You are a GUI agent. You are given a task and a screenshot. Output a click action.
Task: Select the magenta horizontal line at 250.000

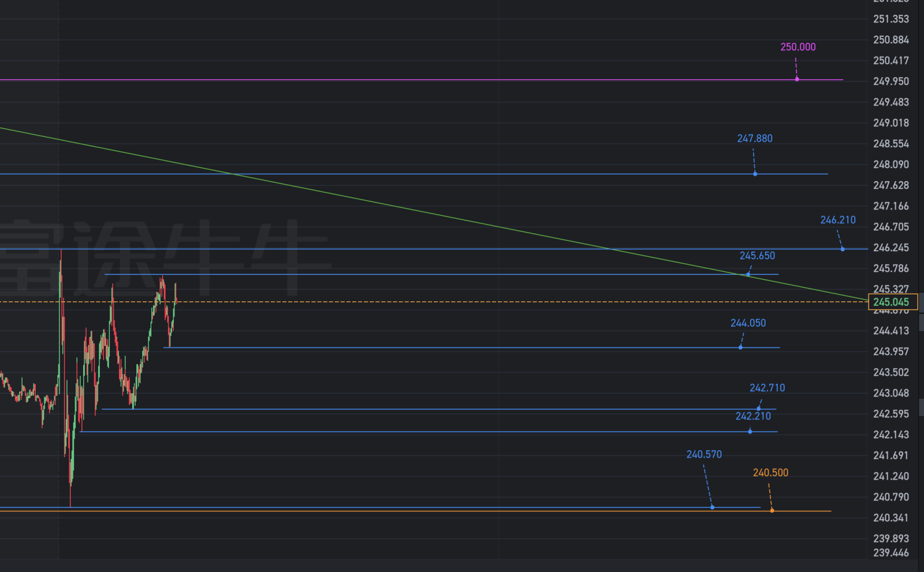click(x=422, y=80)
